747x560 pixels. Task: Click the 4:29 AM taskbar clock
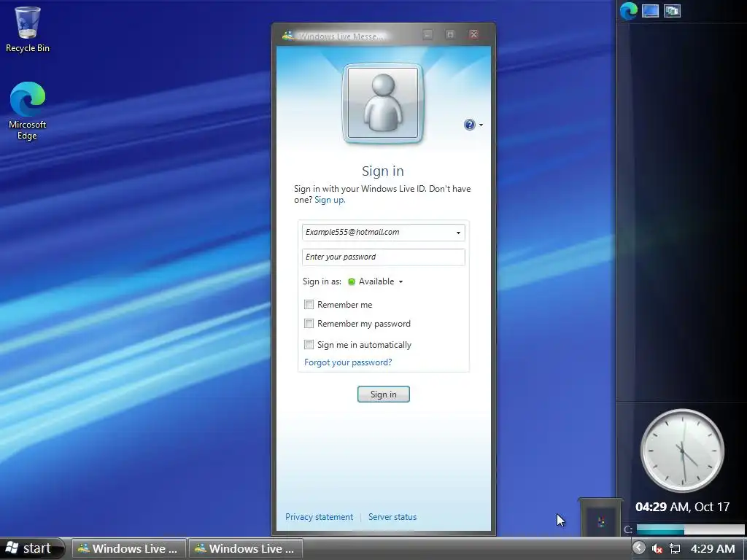(x=713, y=549)
